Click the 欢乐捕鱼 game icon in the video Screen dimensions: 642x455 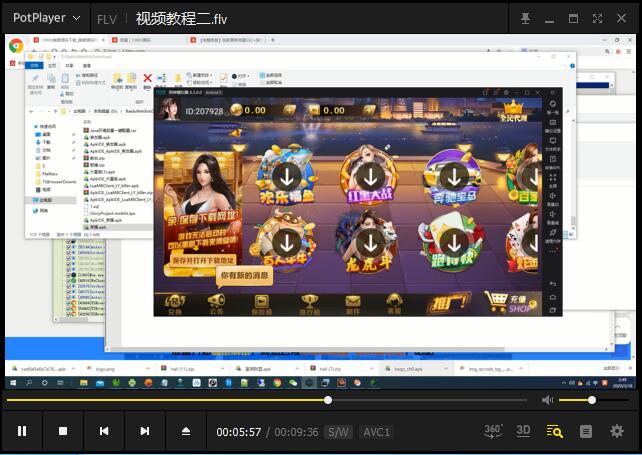click(287, 175)
